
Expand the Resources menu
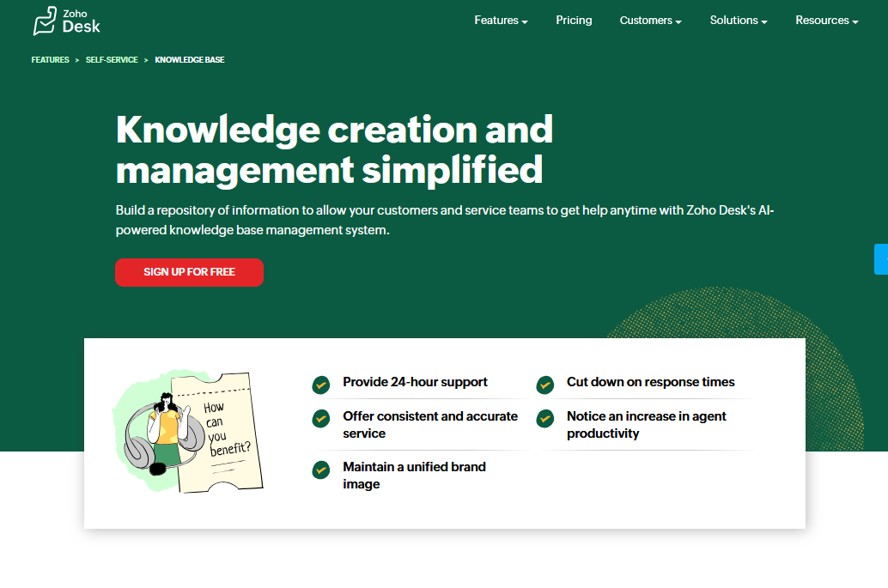coord(827,21)
